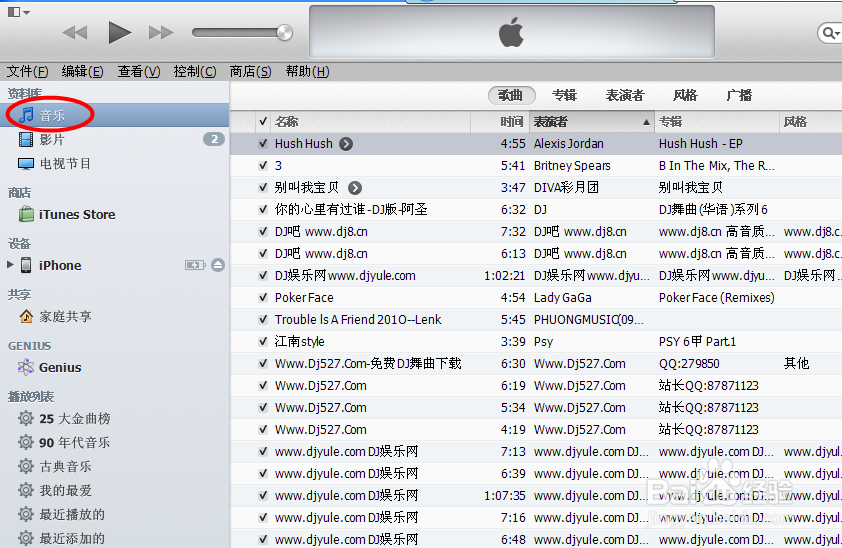
Task: Open 家庭共享 home sharing icon
Action: pos(26,317)
